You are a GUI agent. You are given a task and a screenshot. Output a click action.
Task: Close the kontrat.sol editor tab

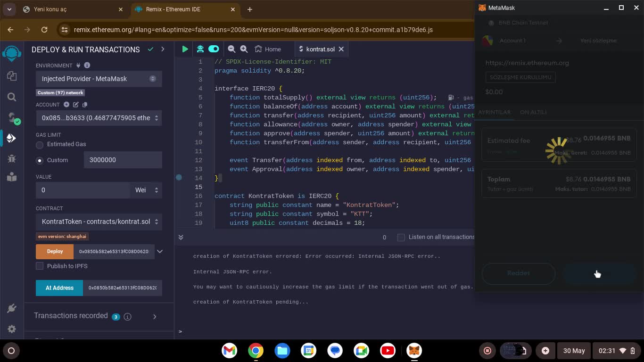pyautogui.click(x=341, y=49)
